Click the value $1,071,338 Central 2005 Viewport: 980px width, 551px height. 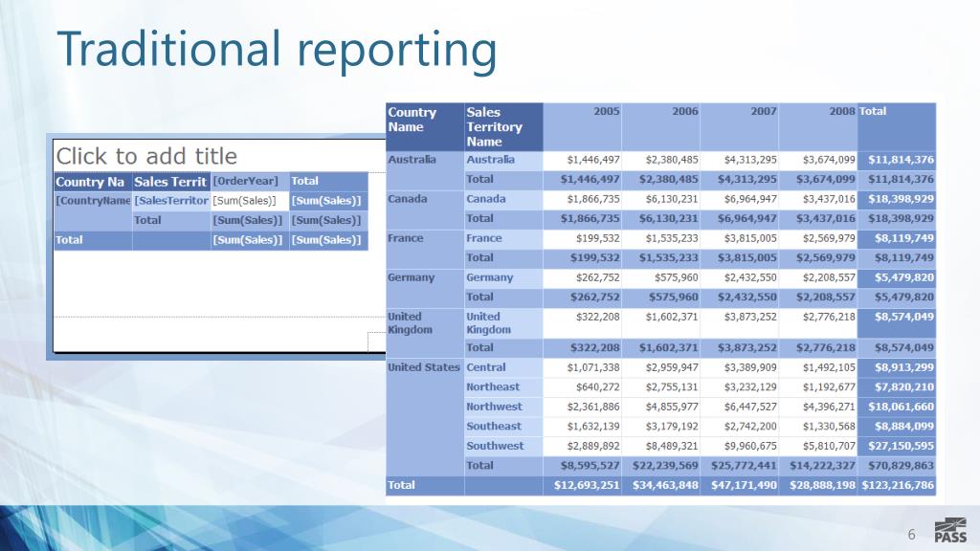pos(583,367)
